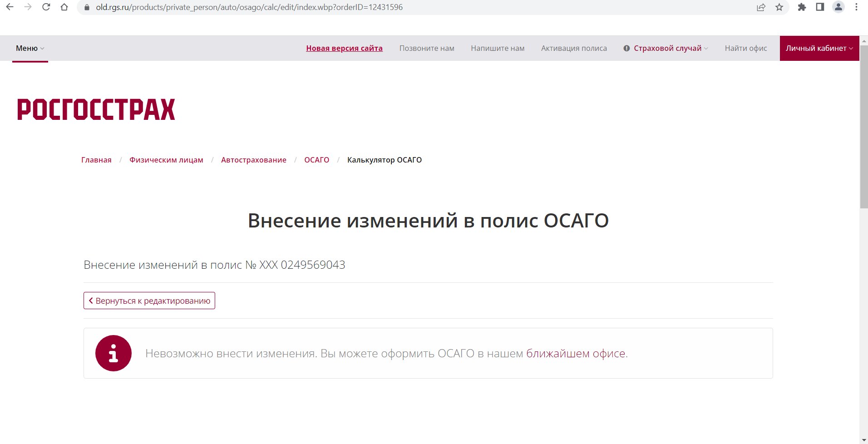Open ОСАГО breadcrumb link

tap(317, 160)
